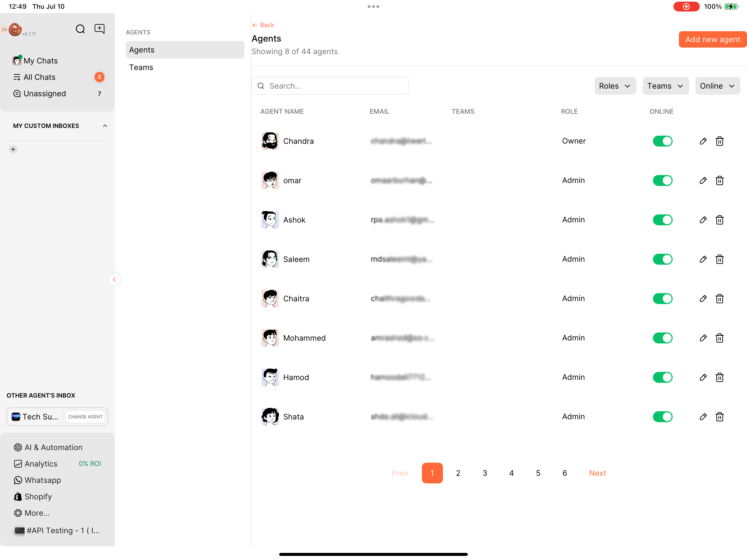
Task: Toggle Shata's online status switch
Action: click(662, 416)
